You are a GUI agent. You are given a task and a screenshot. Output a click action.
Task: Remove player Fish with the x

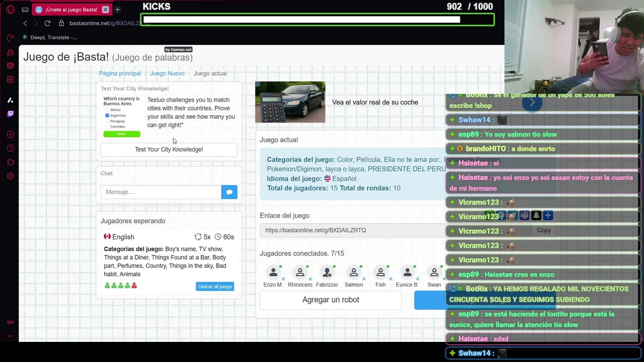(x=390, y=279)
